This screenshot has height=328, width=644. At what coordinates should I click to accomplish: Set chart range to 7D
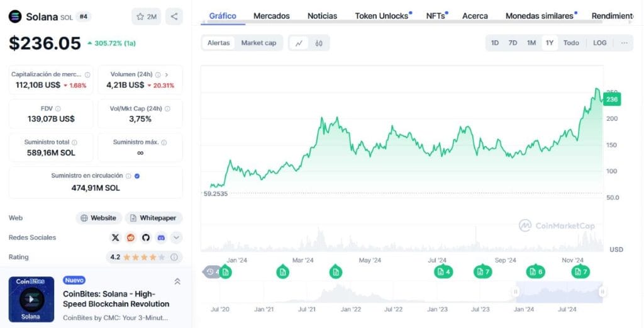tap(513, 43)
